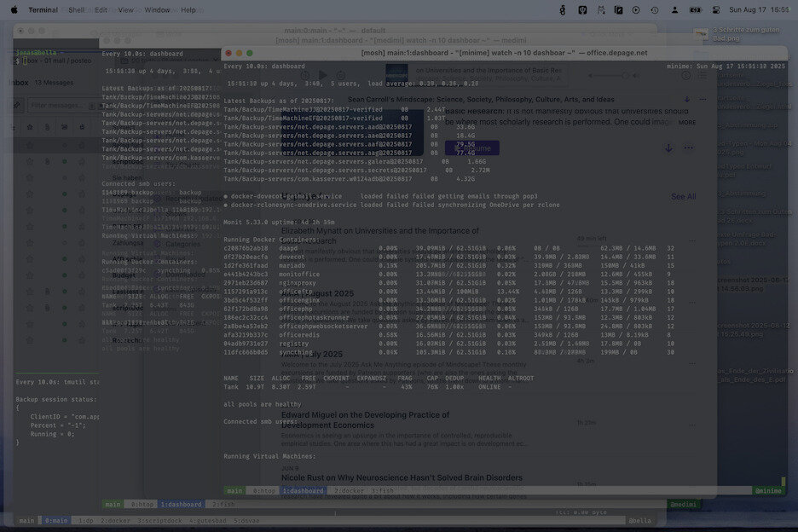
Task: Click 'all pools are healthy' in minime window
Action: point(262,404)
